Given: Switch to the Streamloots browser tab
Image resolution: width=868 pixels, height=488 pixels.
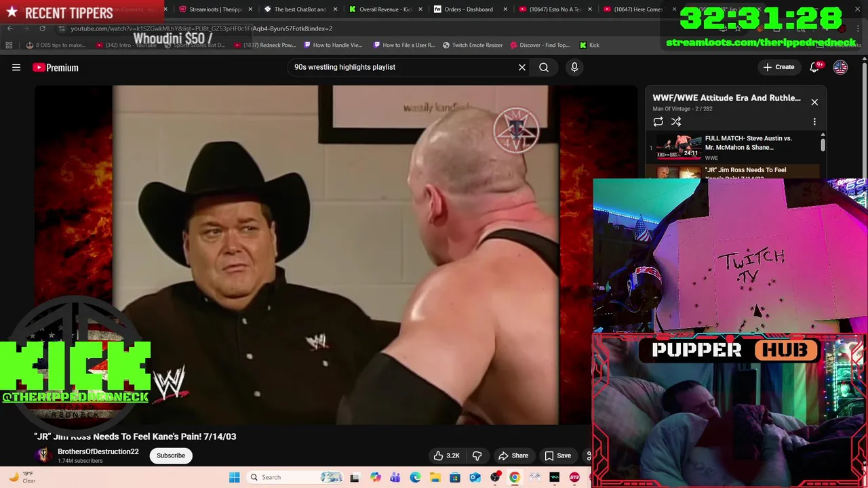Looking at the screenshot, I should [216, 9].
